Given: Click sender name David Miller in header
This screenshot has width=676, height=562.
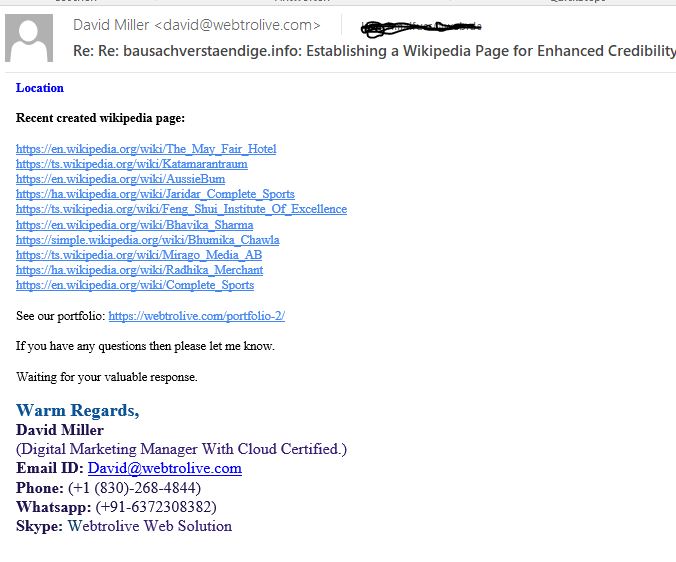Looking at the screenshot, I should click(x=111, y=25).
